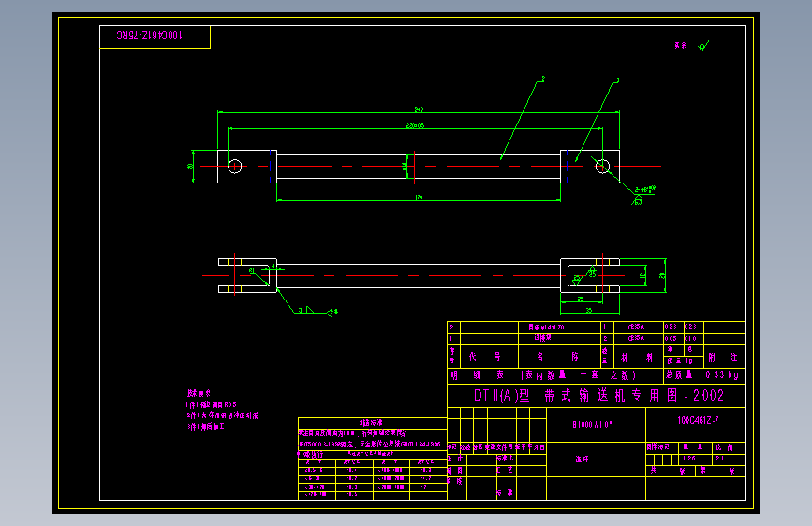Select the 0.33 kg total mass value
The image size is (812, 526).
pyautogui.click(x=722, y=374)
